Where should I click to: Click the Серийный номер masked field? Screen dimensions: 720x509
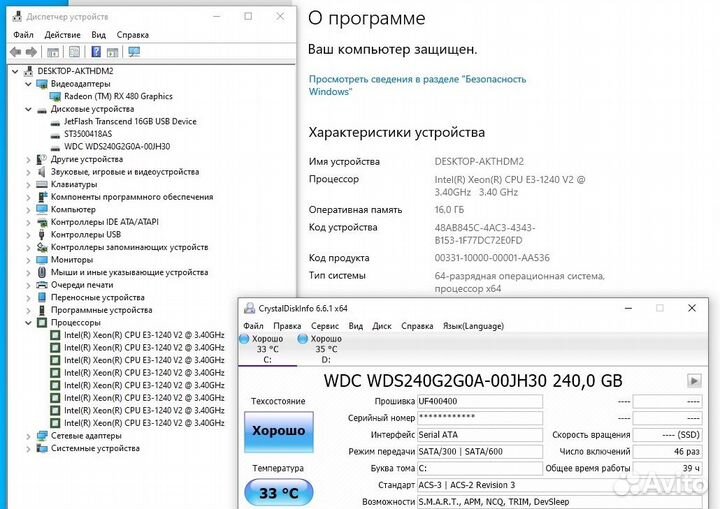tap(480, 418)
